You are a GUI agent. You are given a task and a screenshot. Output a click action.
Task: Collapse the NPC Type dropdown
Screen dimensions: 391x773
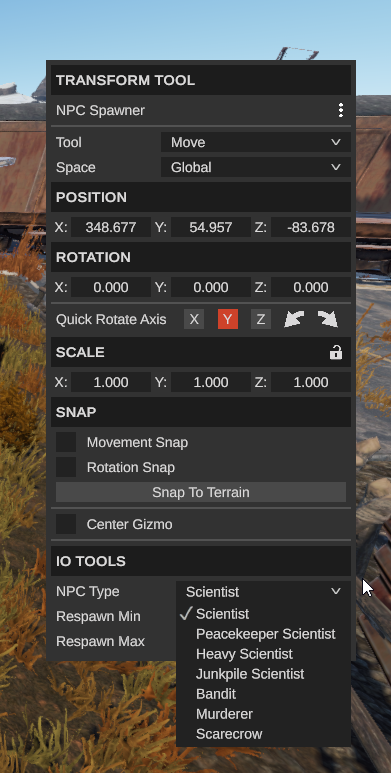263,592
